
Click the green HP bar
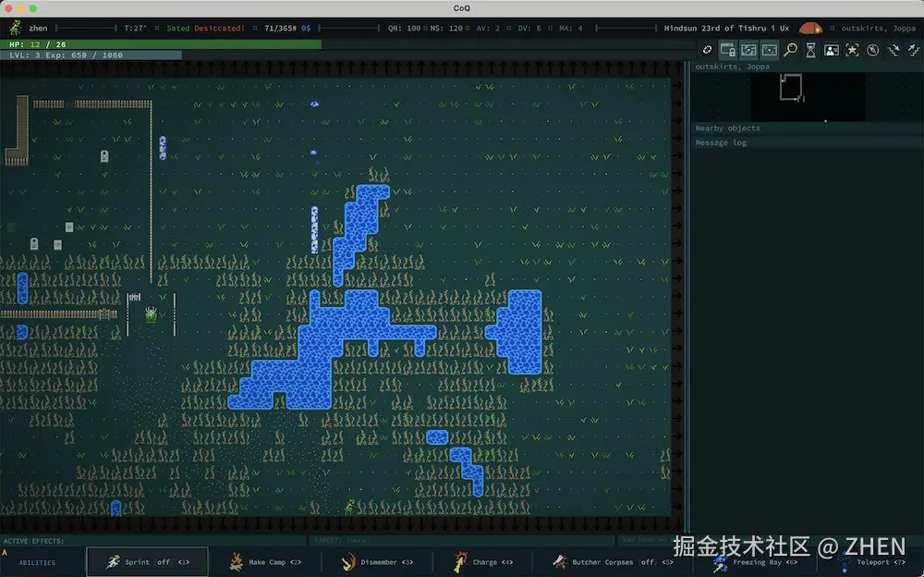[160, 44]
